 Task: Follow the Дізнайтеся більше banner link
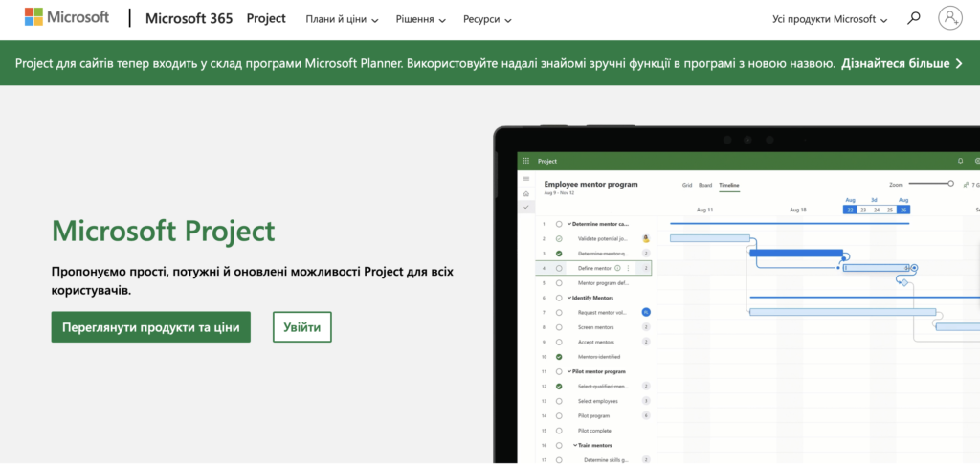tap(902, 63)
